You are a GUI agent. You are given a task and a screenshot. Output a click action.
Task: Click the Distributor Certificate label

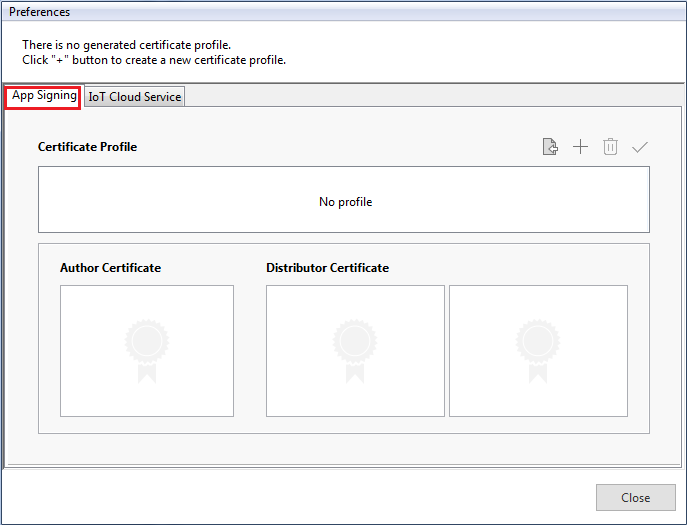327,268
